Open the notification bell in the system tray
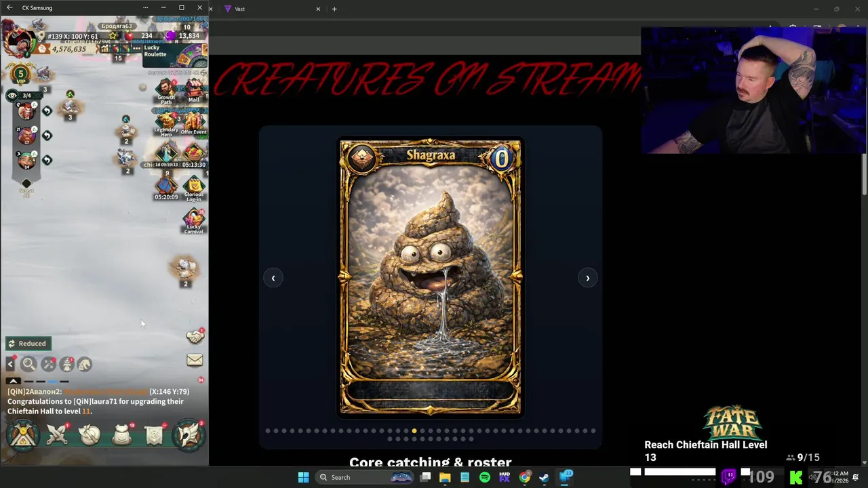Screen dimensions: 868x488 point(856,478)
